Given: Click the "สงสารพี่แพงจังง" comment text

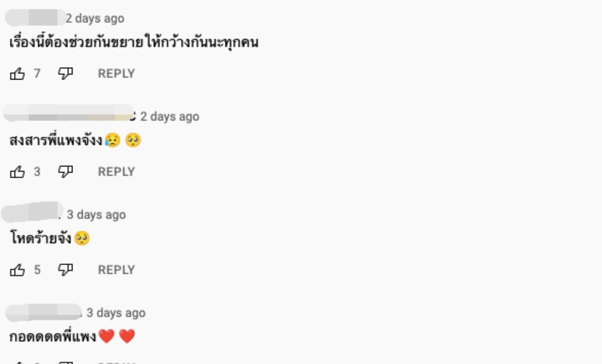Looking at the screenshot, I should point(56,141).
